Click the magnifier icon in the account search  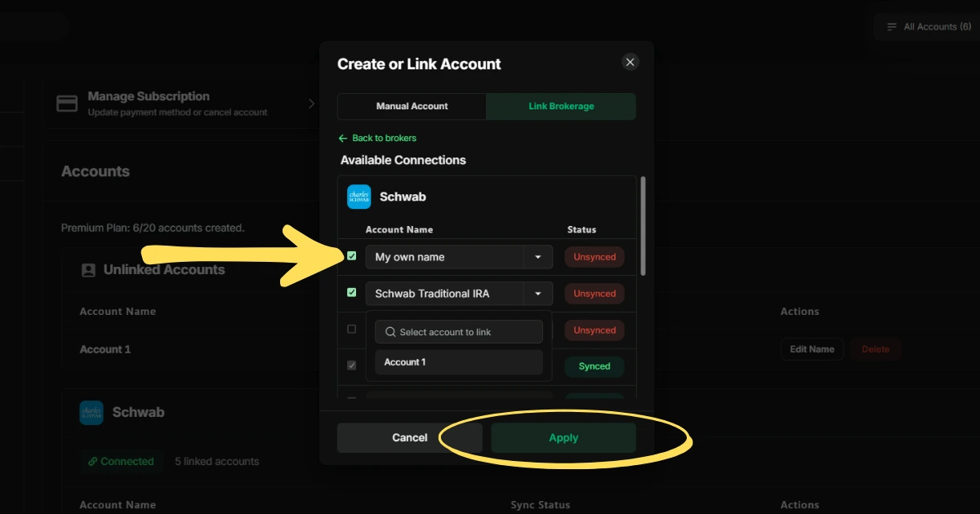coord(390,331)
